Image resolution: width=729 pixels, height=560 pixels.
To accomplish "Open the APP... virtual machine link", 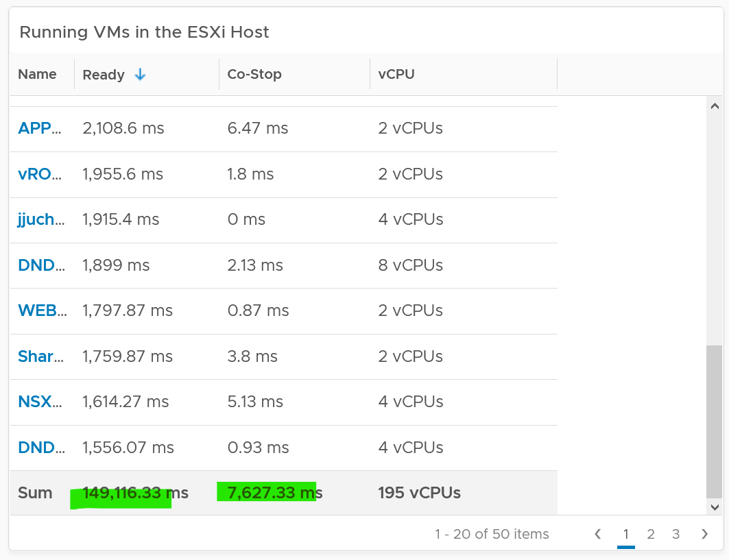I will click(40, 127).
